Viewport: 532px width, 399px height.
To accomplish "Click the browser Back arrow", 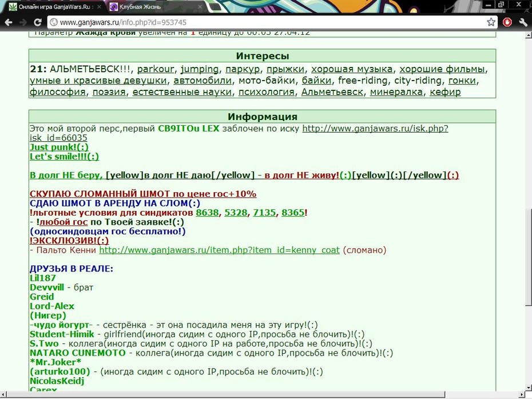I will [x=9, y=22].
